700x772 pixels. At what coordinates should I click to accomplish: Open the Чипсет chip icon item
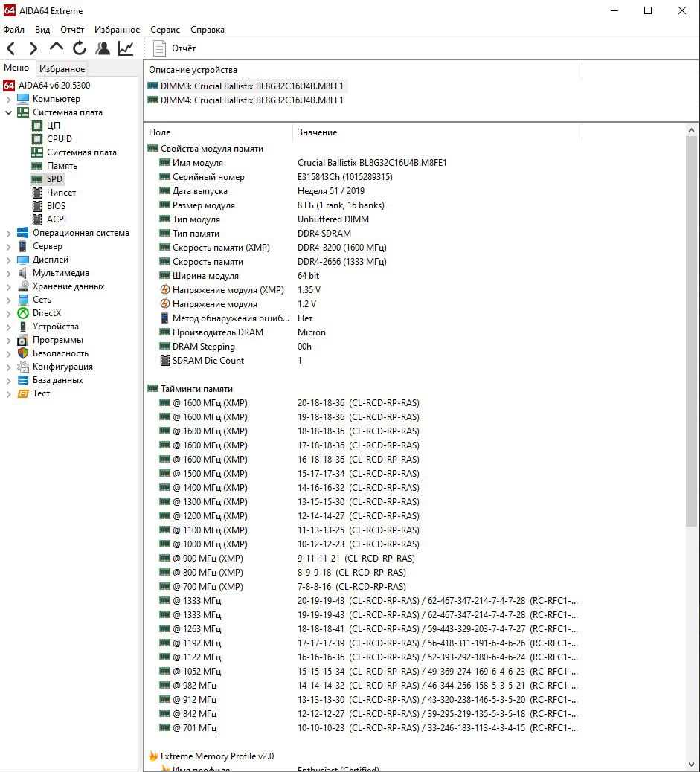pyautogui.click(x=37, y=193)
